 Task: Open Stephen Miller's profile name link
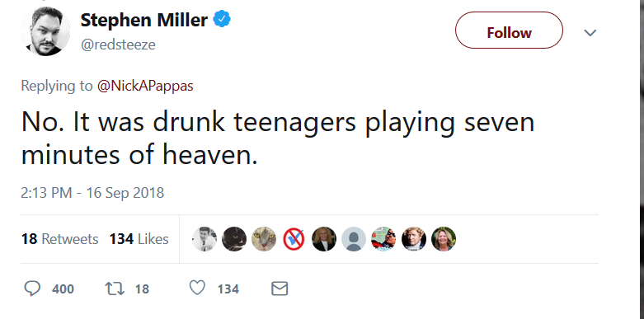coord(144,20)
